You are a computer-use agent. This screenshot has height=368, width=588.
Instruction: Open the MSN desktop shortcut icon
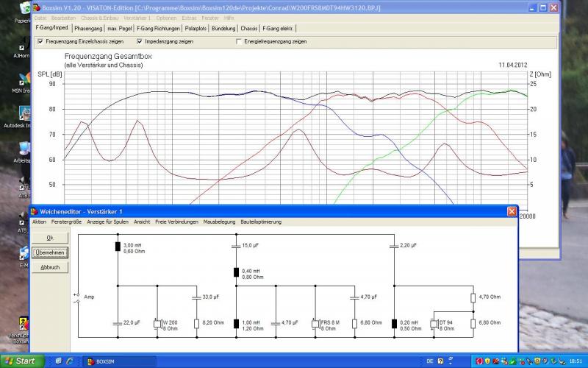tap(21, 77)
